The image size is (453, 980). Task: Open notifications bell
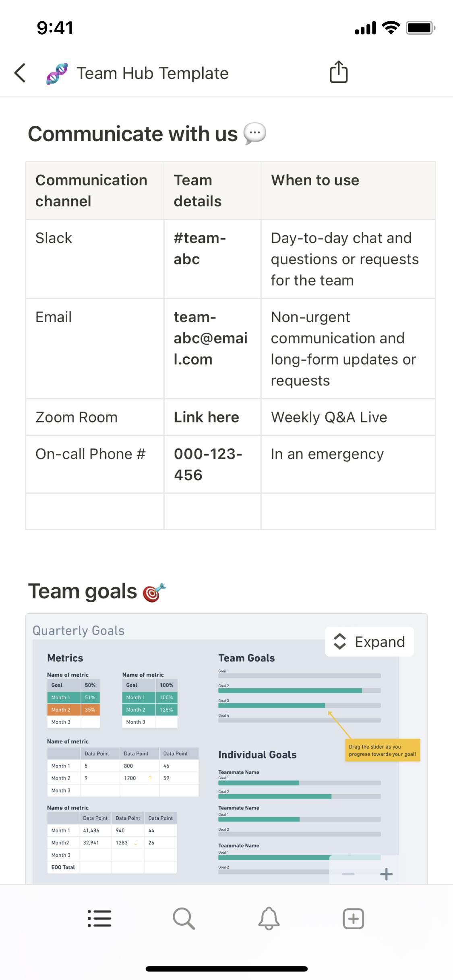269,918
